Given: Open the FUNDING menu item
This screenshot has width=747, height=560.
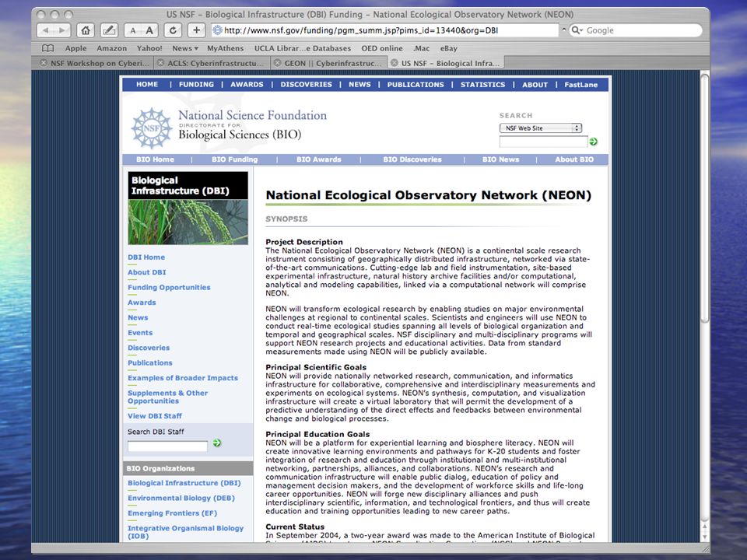Looking at the screenshot, I should click(196, 84).
